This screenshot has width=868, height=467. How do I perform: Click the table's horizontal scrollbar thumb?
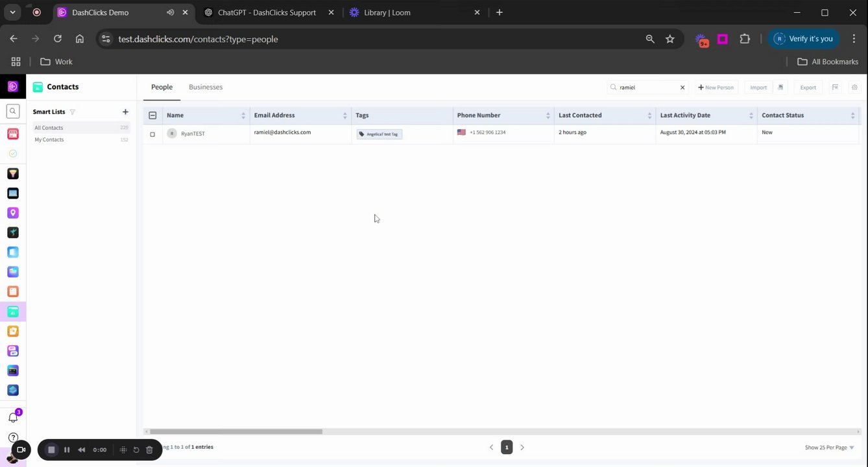pyautogui.click(x=236, y=431)
